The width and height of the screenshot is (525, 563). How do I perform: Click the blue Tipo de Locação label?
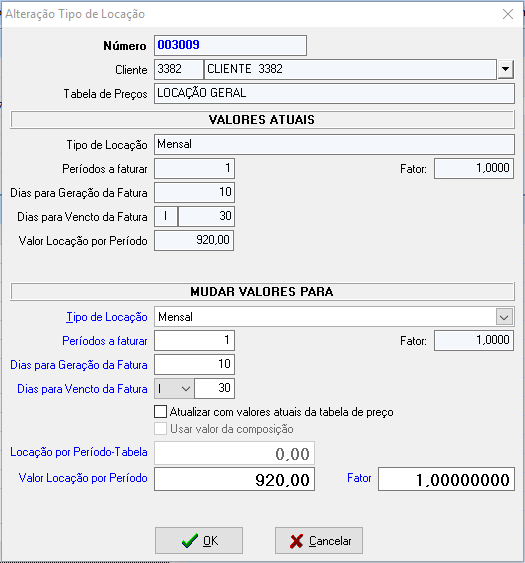click(107, 317)
